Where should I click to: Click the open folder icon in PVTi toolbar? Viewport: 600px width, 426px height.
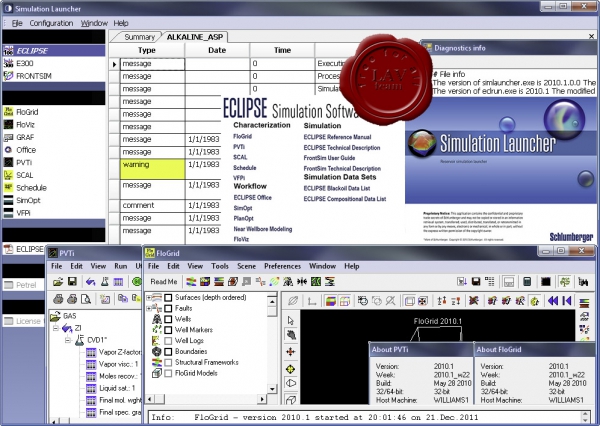click(x=58, y=282)
